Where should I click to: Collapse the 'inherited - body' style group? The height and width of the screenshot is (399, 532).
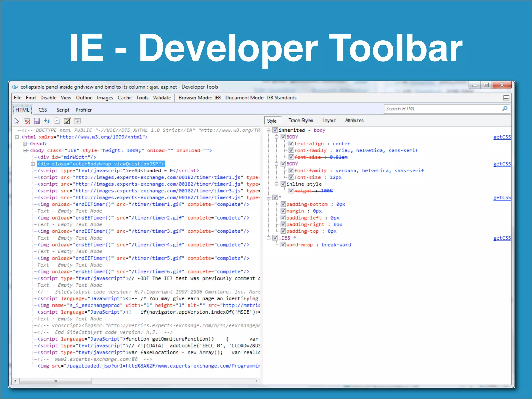click(269, 130)
